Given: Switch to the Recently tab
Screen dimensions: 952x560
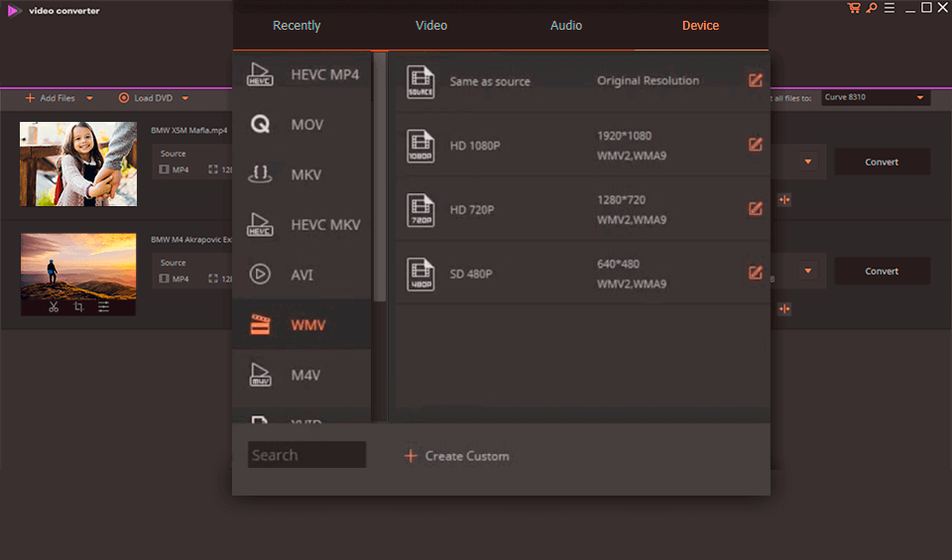Looking at the screenshot, I should (x=297, y=26).
